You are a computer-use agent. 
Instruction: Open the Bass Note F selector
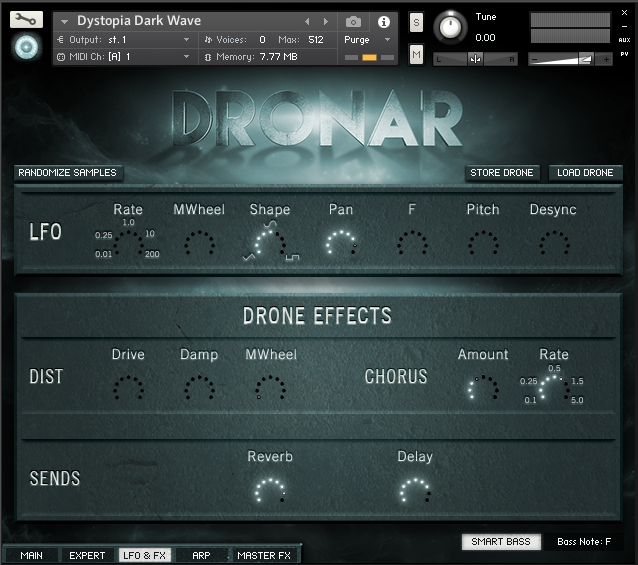(x=583, y=541)
